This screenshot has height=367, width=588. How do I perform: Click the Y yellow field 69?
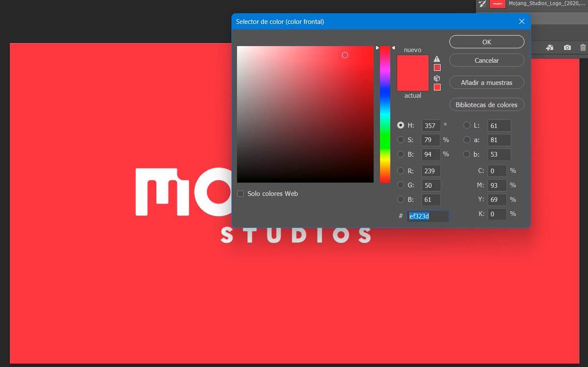[x=497, y=199]
